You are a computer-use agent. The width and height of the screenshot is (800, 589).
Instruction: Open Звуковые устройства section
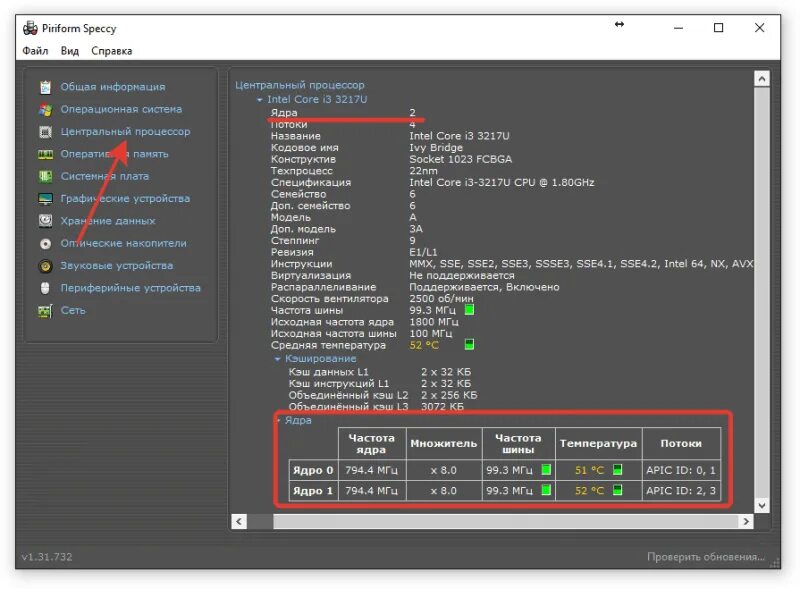coord(117,266)
